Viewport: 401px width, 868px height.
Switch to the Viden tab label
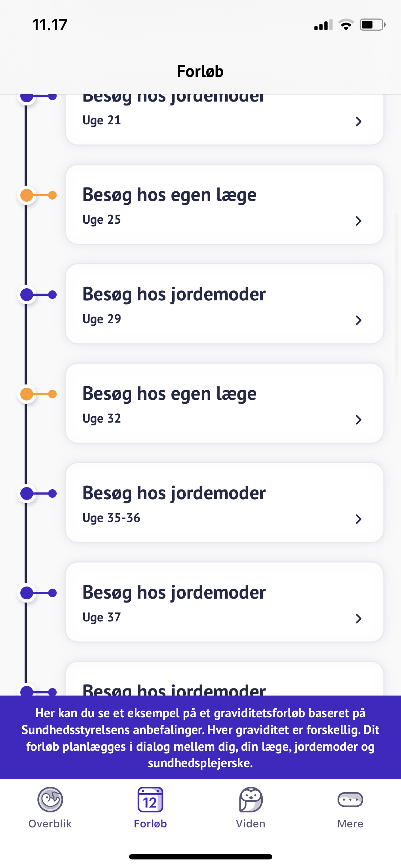click(x=251, y=824)
